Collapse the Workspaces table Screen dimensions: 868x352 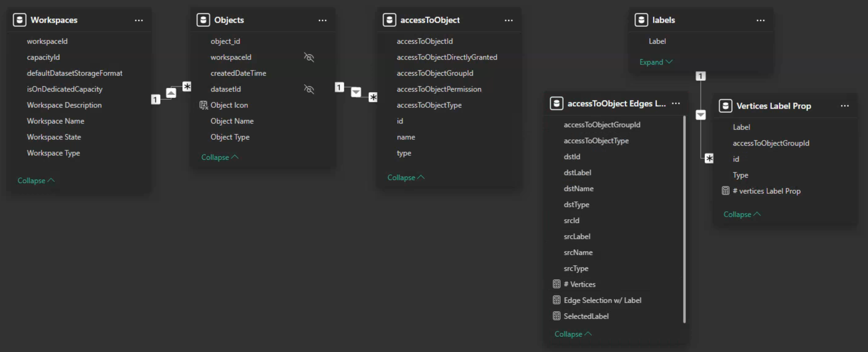pyautogui.click(x=36, y=181)
